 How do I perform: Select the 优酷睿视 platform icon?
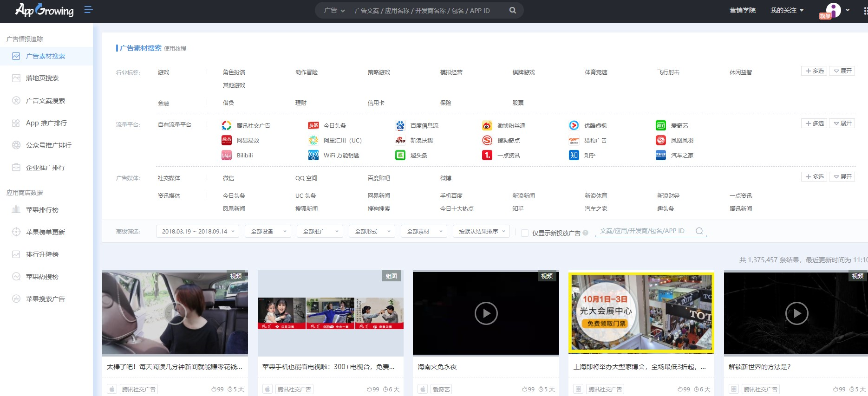coord(574,125)
